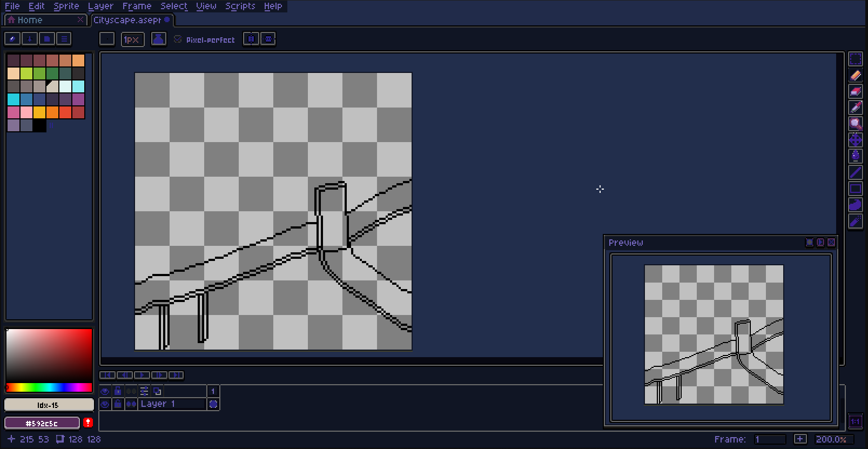Toggle lock for all layers in timeline header
This screenshot has width=868, height=449.
pyautogui.click(x=118, y=391)
